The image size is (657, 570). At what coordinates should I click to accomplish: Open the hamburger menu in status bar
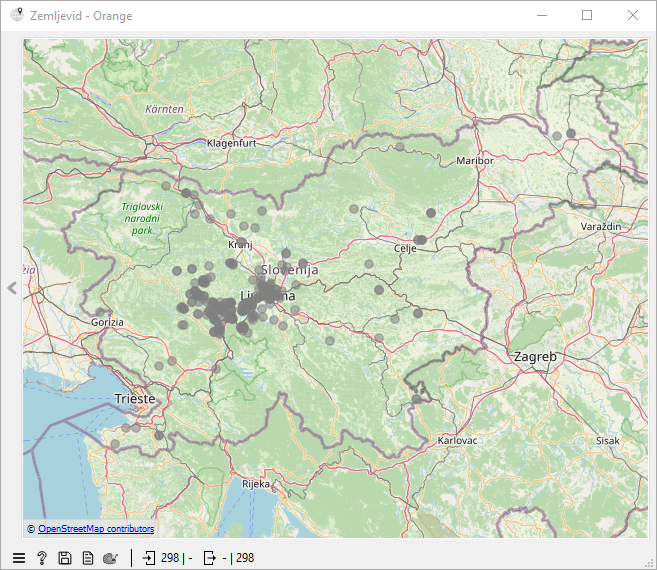pos(18,558)
